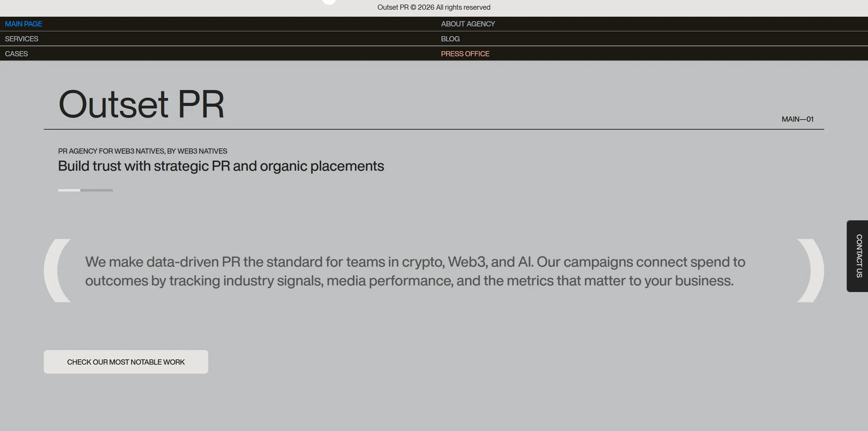
Task: Click the MAIN—01 section label
Action: 797,119
